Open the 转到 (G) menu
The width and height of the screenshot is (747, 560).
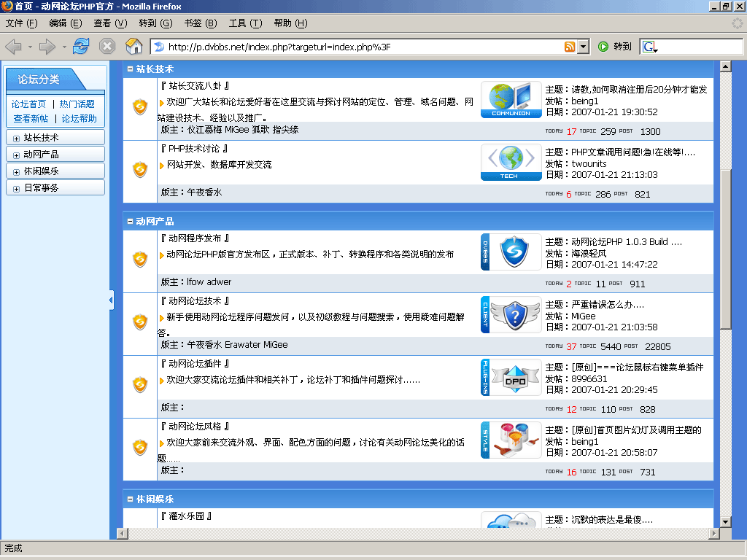[x=155, y=23]
